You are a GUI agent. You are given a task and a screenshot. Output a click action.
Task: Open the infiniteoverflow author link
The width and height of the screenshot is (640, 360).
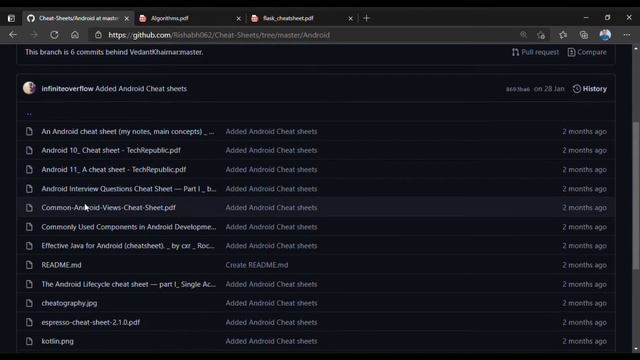[x=67, y=89]
